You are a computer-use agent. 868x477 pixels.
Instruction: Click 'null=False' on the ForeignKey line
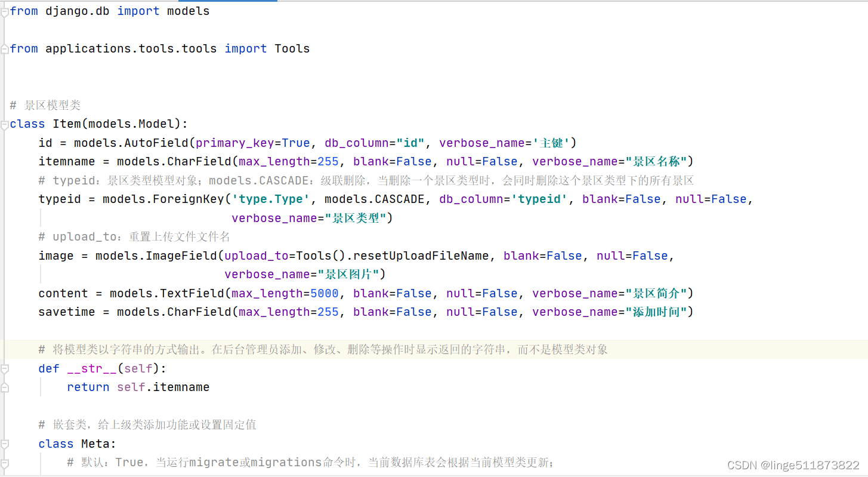tap(711, 199)
